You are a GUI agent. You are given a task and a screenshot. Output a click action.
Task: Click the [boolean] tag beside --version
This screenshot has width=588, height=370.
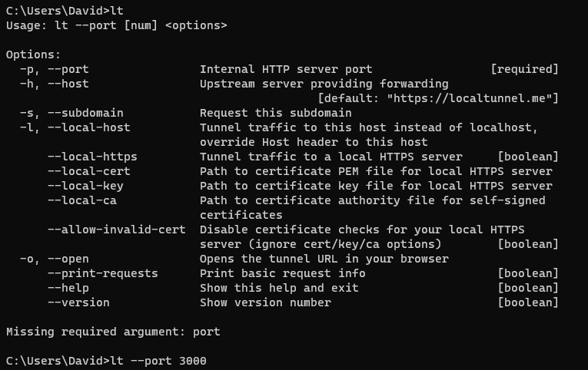point(528,302)
